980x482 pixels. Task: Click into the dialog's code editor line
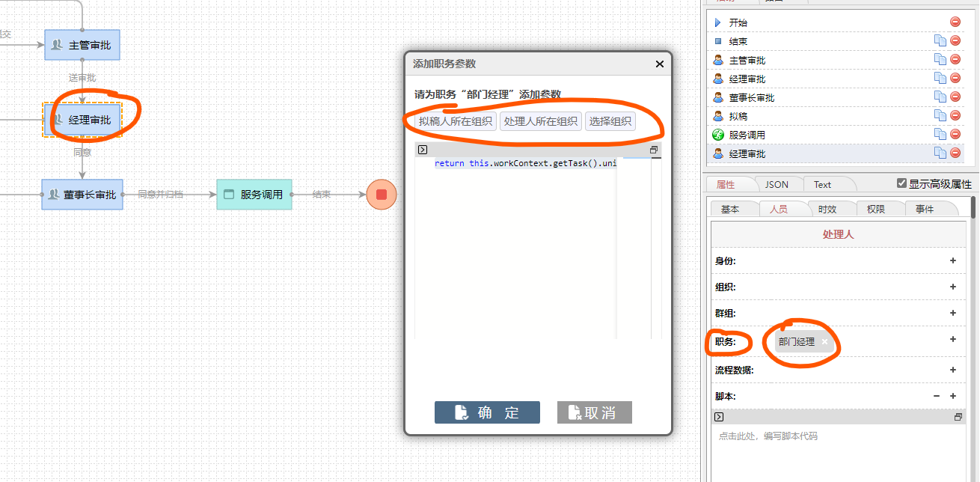[525, 163]
